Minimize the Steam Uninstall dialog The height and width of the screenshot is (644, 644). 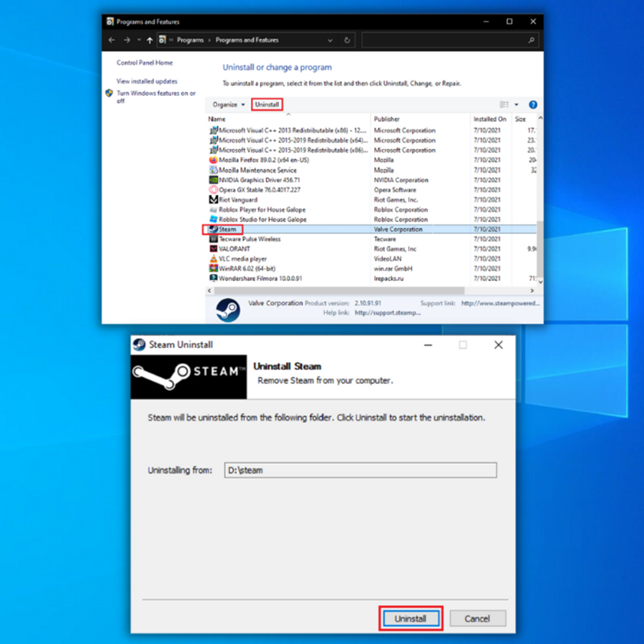[428, 345]
